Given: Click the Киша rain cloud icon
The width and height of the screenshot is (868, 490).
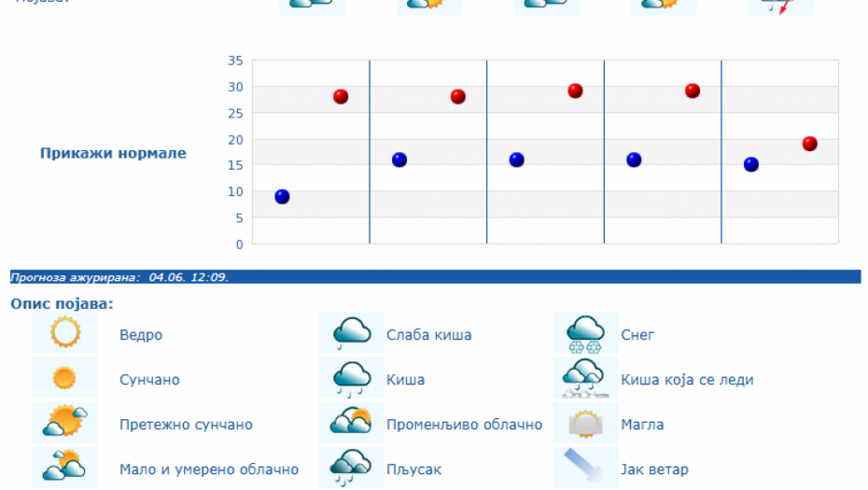Looking at the screenshot, I should pyautogui.click(x=352, y=379).
